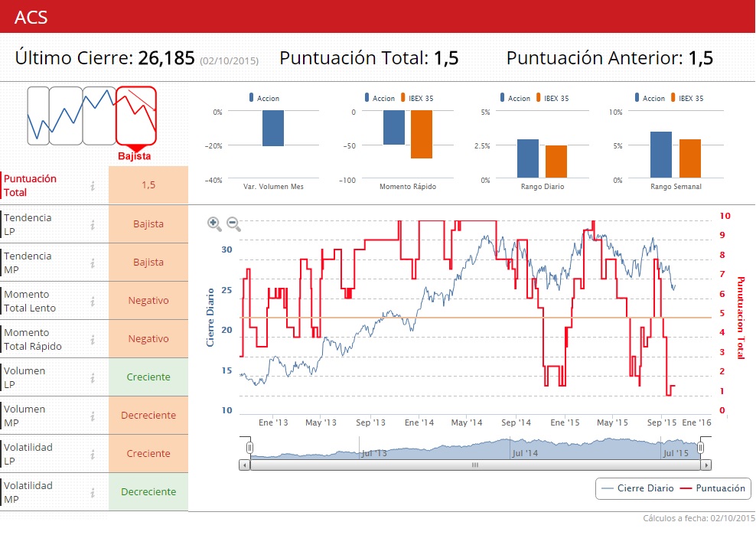Viewport: 756px width, 535px height.
Task: Toggle IBEX 35 legend in Rango Diario chart
Action: (x=553, y=98)
